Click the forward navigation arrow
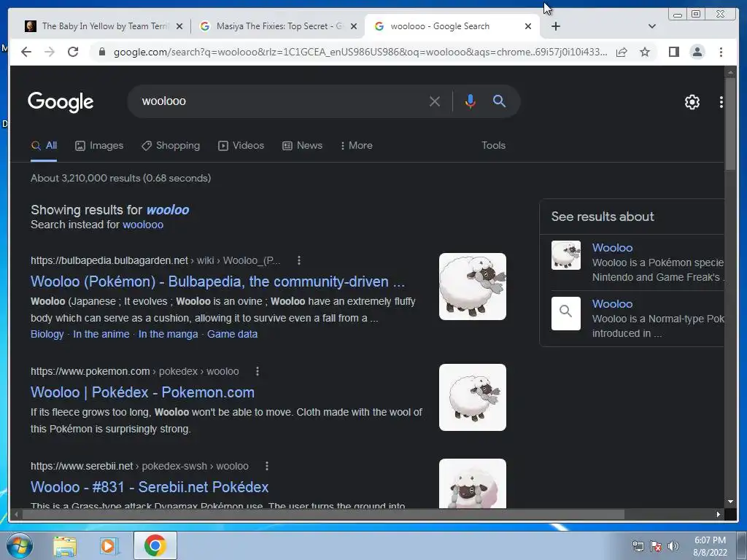The height and width of the screenshot is (560, 747). tap(50, 52)
